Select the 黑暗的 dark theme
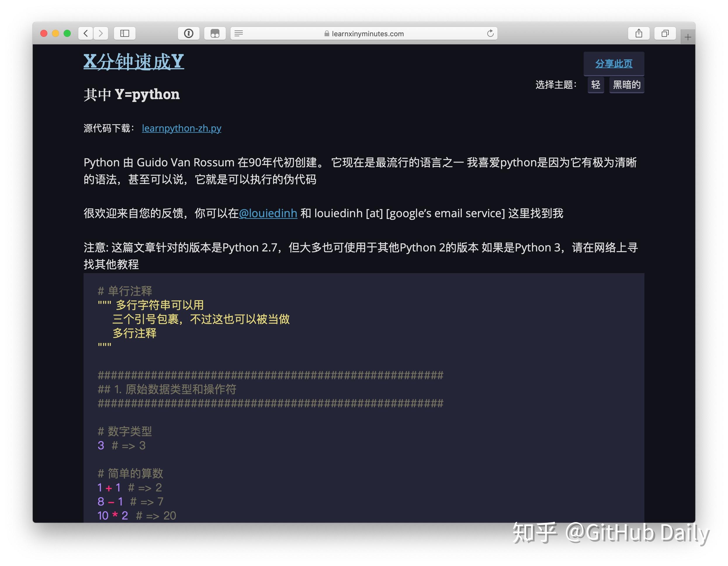This screenshot has height=566, width=728. 627,85
